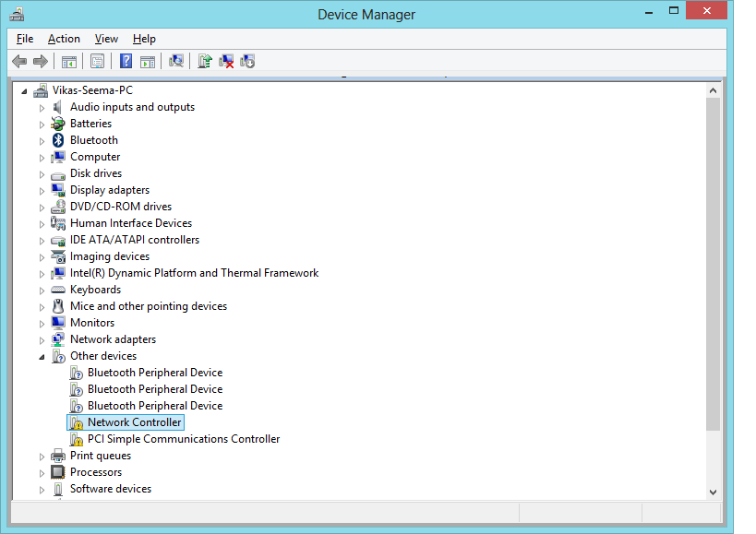Click Scan for hardware changes toolbar icon
Screen dimensions: 756x534
(x=176, y=61)
